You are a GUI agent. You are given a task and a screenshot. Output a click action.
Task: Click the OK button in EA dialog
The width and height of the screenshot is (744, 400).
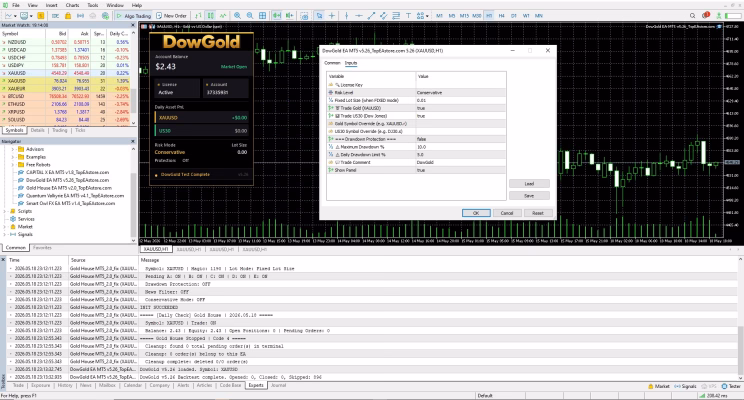coord(476,213)
